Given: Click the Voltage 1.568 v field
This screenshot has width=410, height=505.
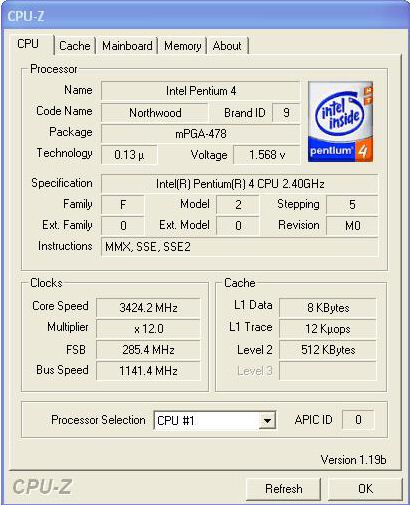Looking at the screenshot, I should (267, 155).
